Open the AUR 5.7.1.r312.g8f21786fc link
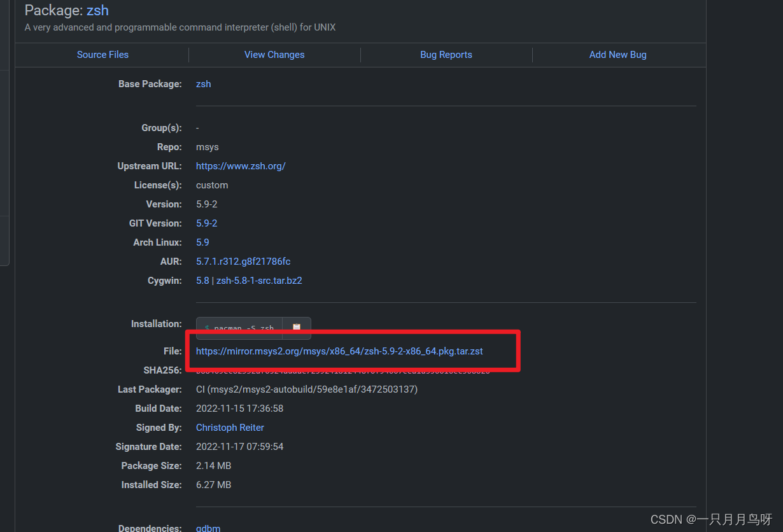This screenshot has width=783, height=532. 243,261
